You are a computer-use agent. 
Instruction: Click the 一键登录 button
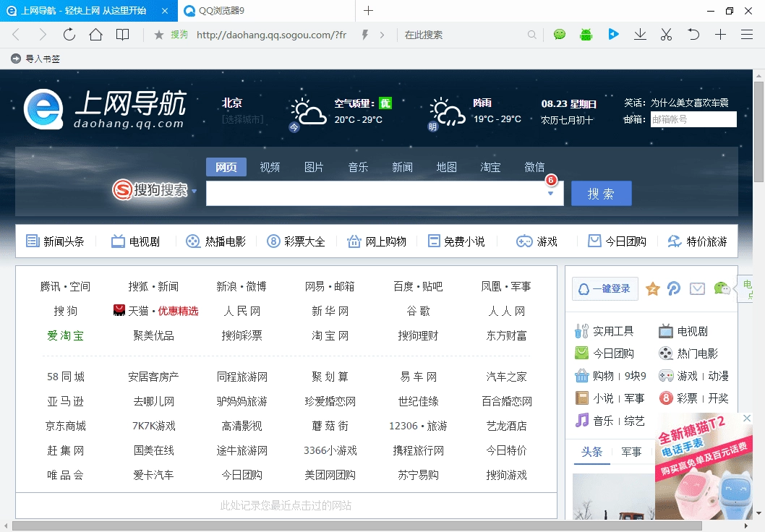(604, 288)
